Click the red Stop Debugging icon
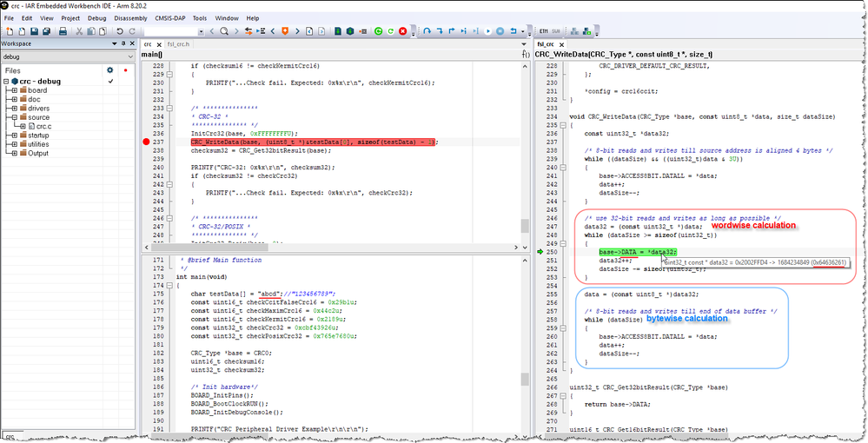The height and width of the screenshot is (443, 868). [x=402, y=31]
